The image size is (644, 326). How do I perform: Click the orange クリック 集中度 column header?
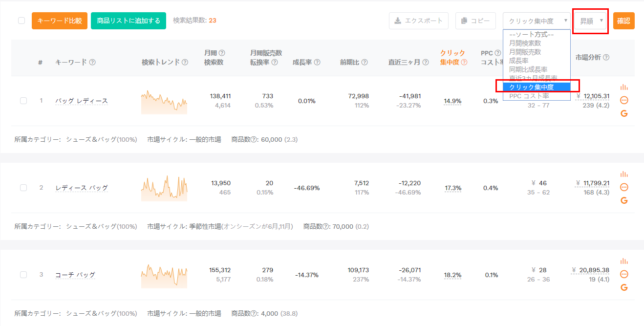coord(452,57)
